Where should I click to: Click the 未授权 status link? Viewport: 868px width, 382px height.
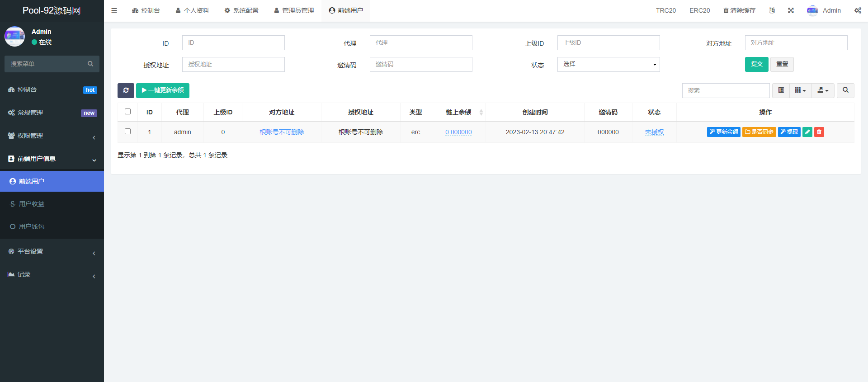654,132
